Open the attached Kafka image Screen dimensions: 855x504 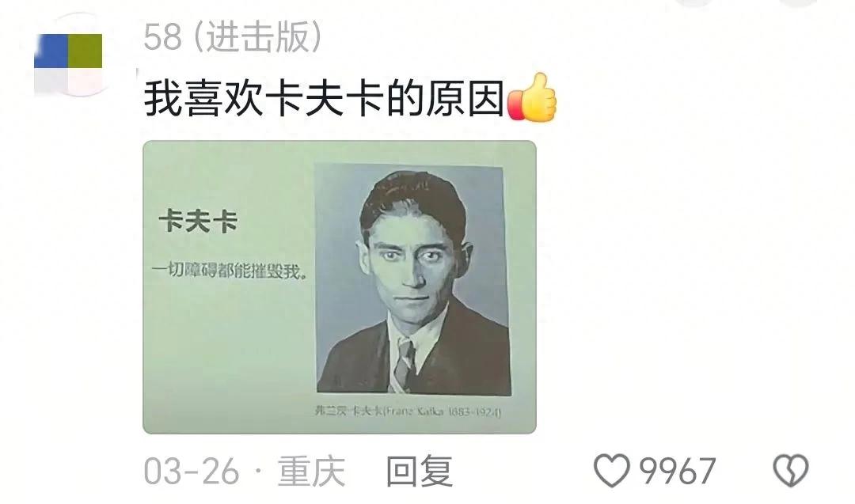click(339, 287)
